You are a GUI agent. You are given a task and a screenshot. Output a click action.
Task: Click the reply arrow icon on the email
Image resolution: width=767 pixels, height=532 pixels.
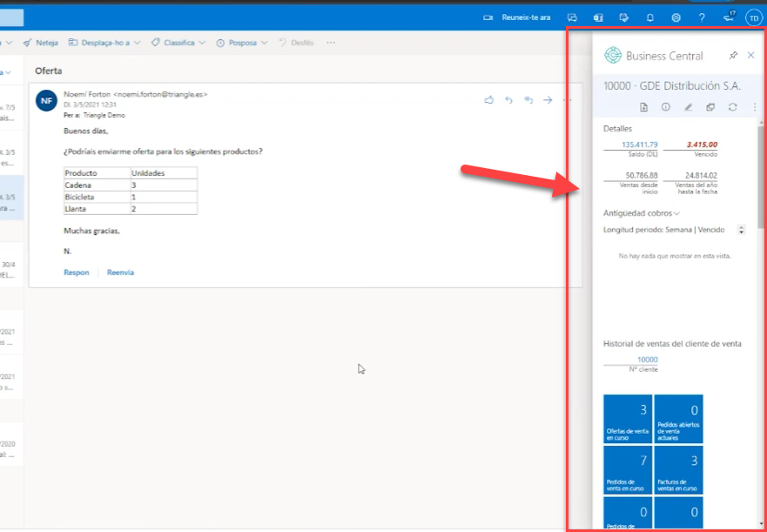click(509, 100)
